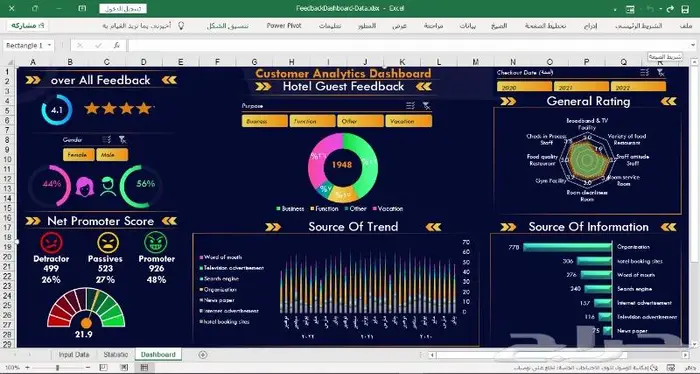Screen dimensions: 700x374
Task: Toggle the Function purpose slicer button
Action: coord(312,121)
